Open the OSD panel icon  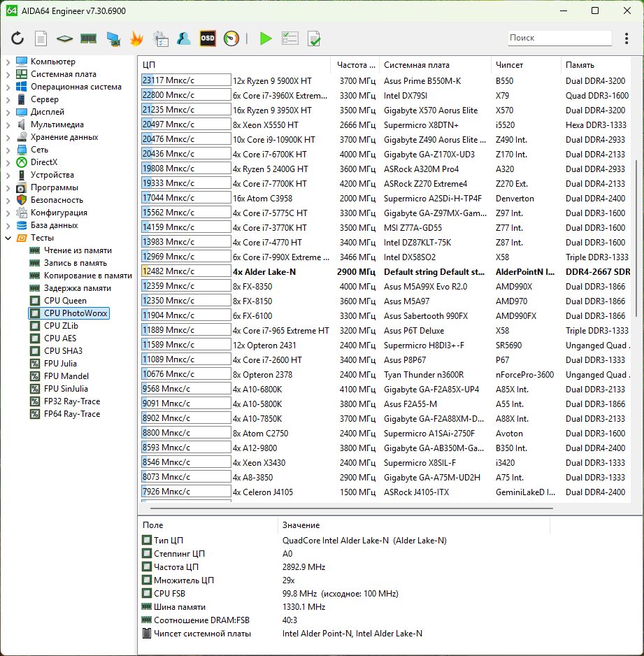point(208,38)
